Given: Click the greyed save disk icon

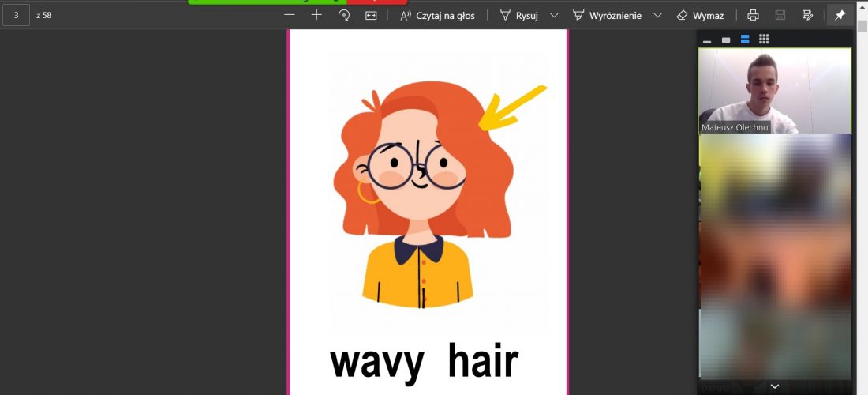Looking at the screenshot, I should click(780, 16).
